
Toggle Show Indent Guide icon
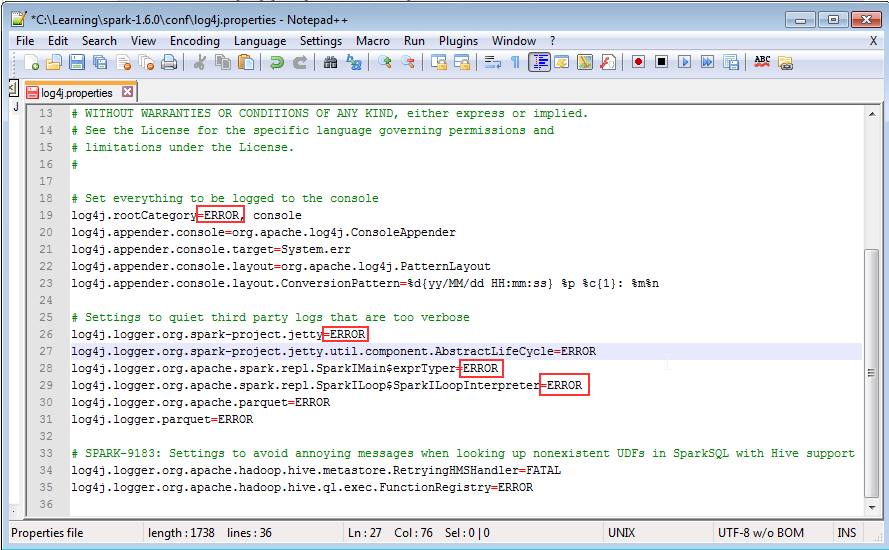[x=539, y=62]
